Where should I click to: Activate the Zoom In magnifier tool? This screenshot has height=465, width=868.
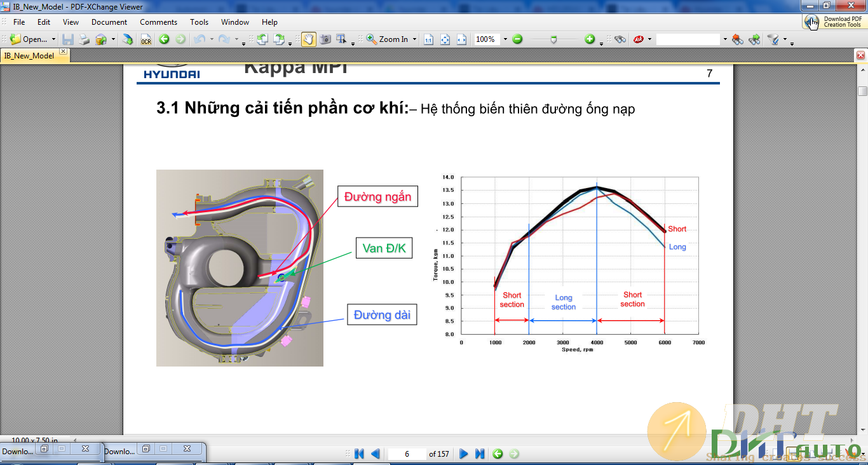[x=387, y=39]
